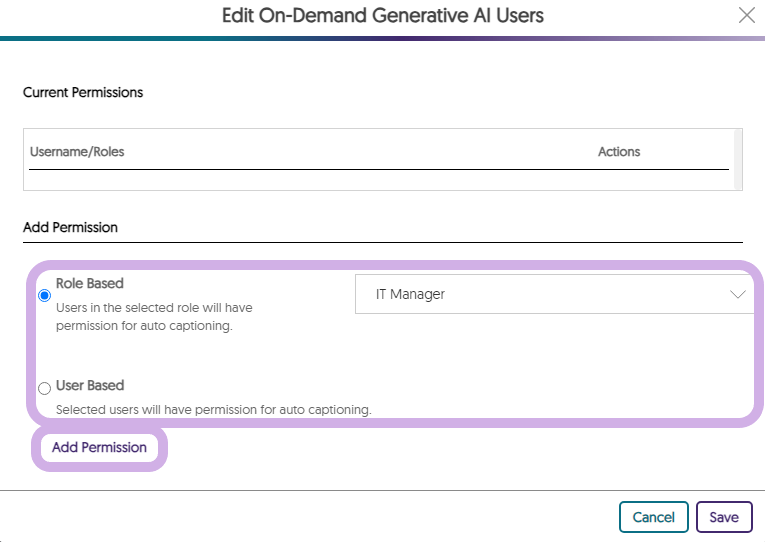Click the User Based auto captioning description
This screenshot has height=542, width=765.
tap(214, 410)
